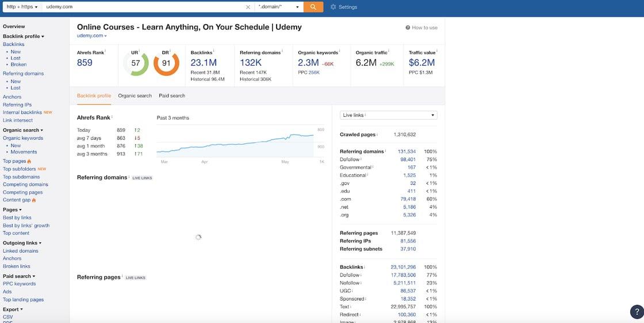Click the orange search magnifier button
This screenshot has width=644, height=323.
pos(313,7)
